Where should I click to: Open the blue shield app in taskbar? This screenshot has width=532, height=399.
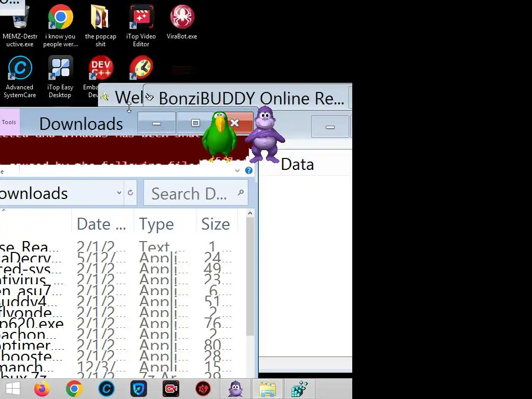click(x=138, y=389)
